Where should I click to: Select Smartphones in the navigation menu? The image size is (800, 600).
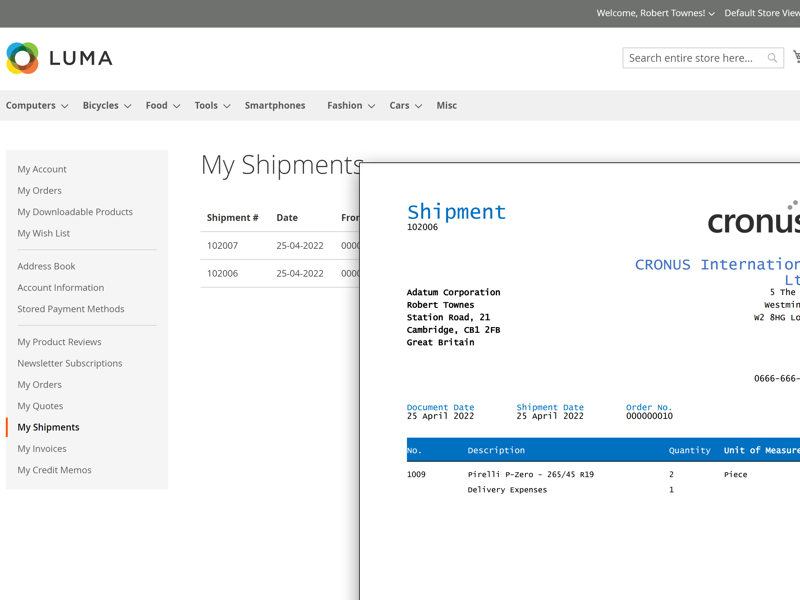click(275, 105)
